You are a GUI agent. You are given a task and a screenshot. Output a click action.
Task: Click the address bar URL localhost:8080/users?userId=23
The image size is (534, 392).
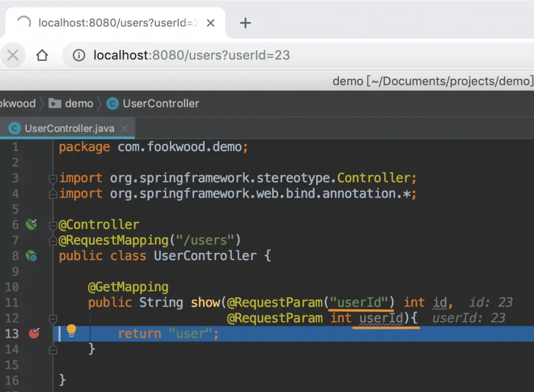(x=192, y=55)
